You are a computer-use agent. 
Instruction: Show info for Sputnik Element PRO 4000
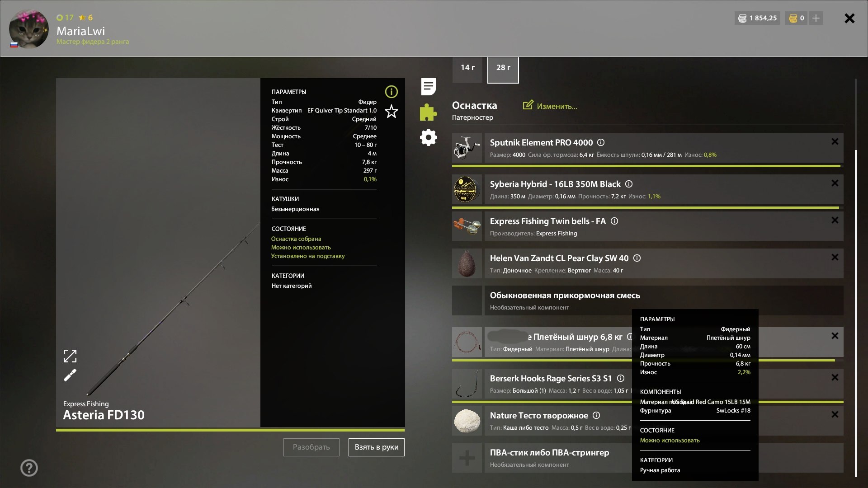pyautogui.click(x=601, y=142)
